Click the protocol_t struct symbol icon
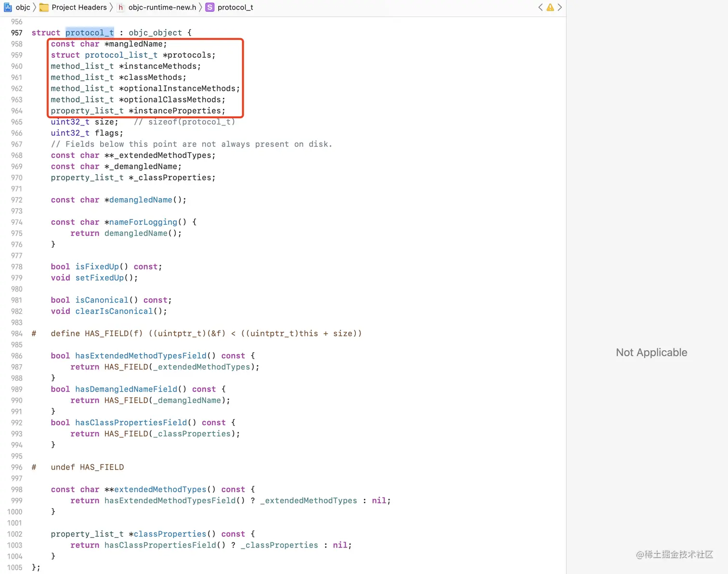Screen dimensions: 728x574 pyautogui.click(x=210, y=7)
